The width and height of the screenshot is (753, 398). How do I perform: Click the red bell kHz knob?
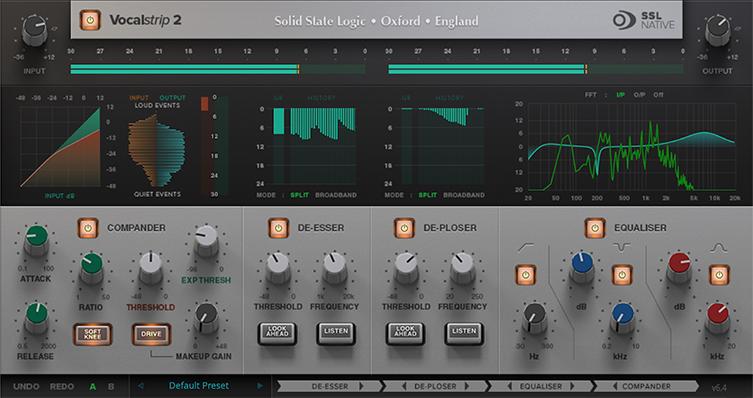(717, 317)
